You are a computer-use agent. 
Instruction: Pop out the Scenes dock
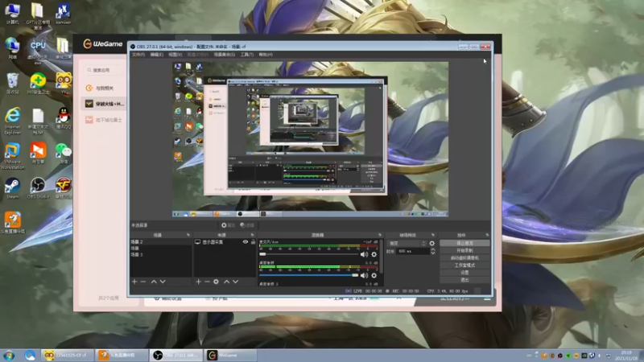[188, 235]
